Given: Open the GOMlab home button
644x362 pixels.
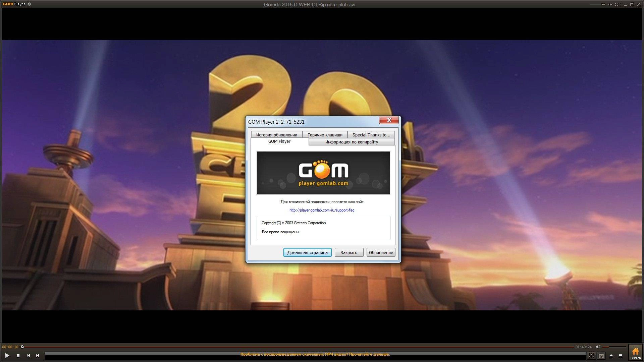Looking at the screenshot, I should tap(635, 353).
